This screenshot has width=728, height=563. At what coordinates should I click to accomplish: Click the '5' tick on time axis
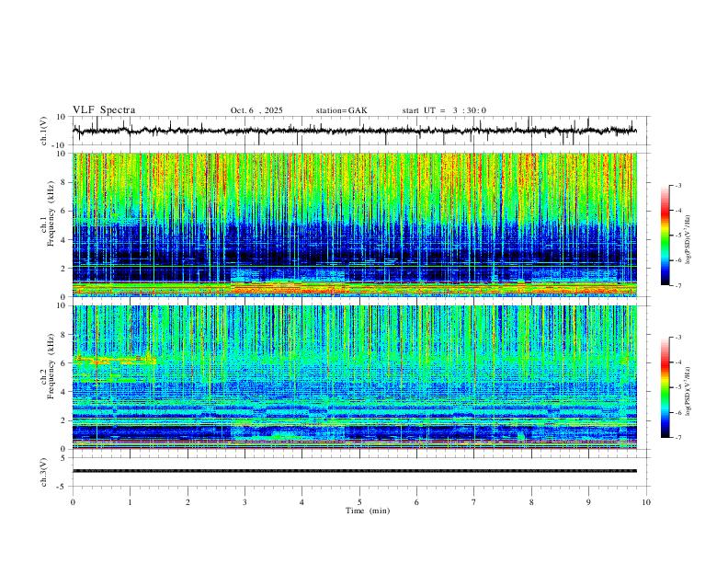359,502
